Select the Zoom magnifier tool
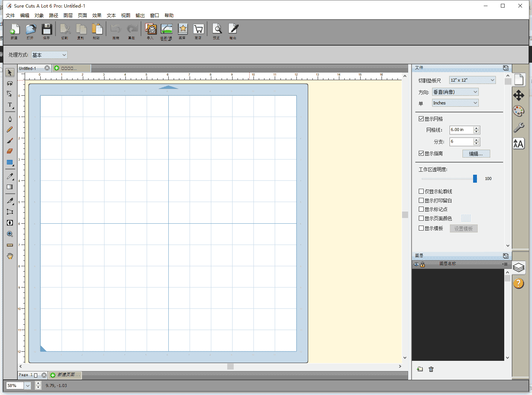Image resolution: width=532 pixels, height=395 pixels. pos(10,234)
